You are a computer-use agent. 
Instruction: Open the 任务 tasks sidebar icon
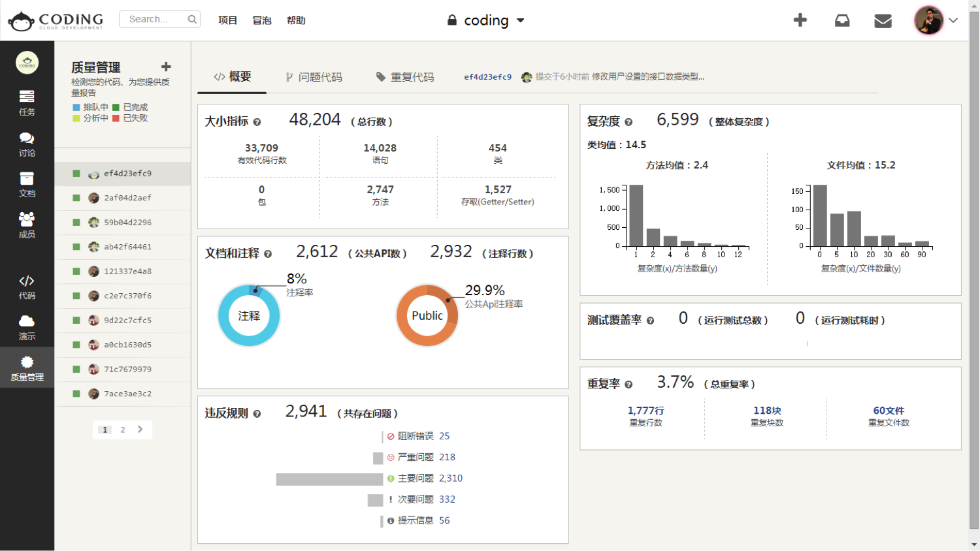27,102
